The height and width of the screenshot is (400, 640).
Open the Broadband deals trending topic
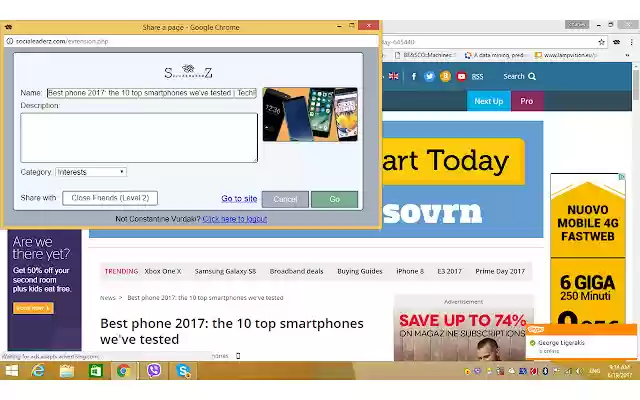click(296, 271)
